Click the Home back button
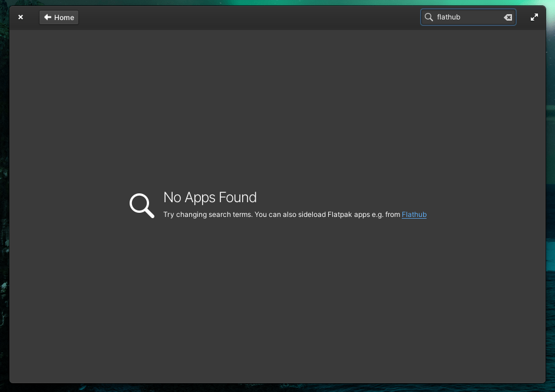 click(59, 18)
